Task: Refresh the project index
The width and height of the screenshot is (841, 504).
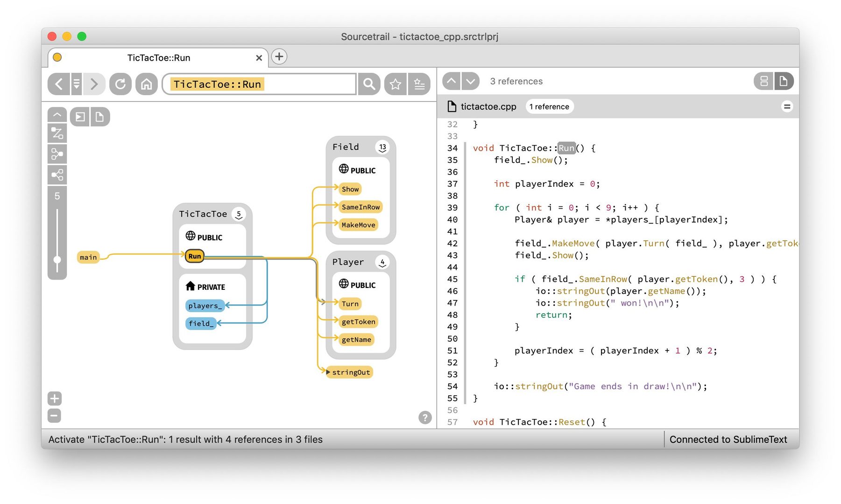Action: (120, 84)
